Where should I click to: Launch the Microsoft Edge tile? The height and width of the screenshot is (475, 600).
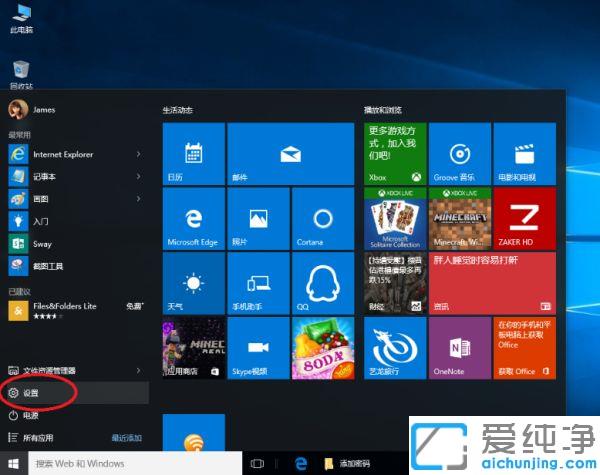click(194, 219)
